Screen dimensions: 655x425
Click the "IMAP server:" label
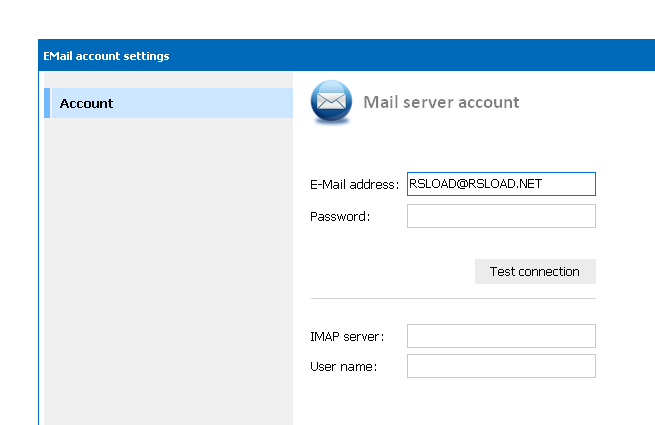coord(347,336)
